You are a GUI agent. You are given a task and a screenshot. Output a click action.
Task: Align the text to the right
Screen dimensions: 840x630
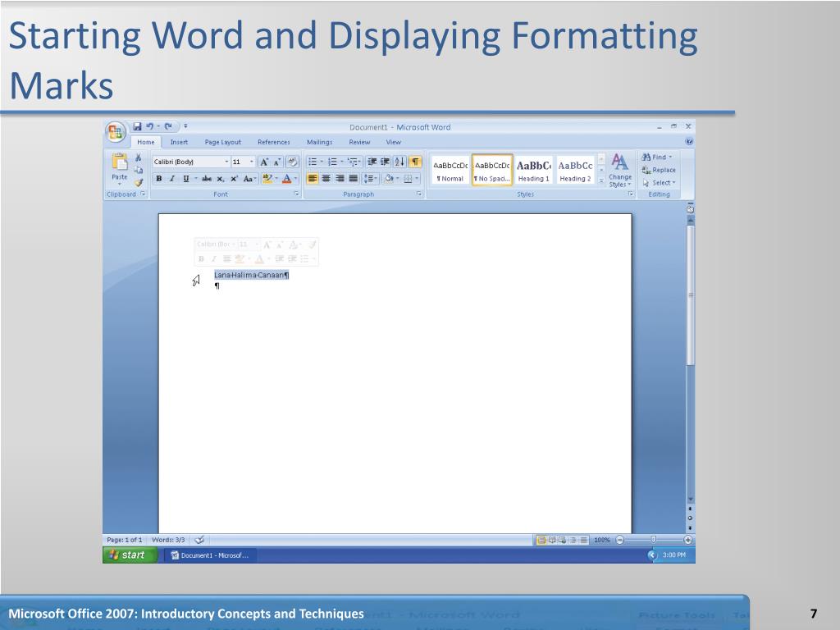point(340,179)
